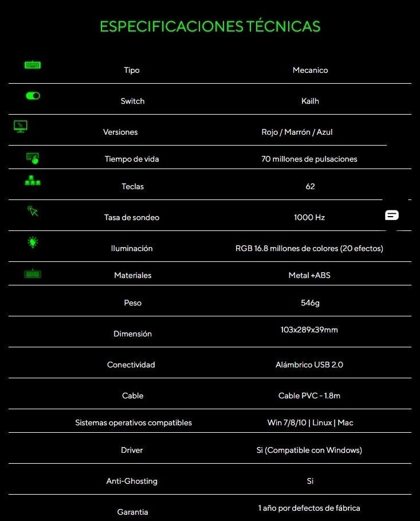This screenshot has width=420, height=521.
Task: Click the Rojo / Marrón / Azul versions text
Action: [x=297, y=132]
